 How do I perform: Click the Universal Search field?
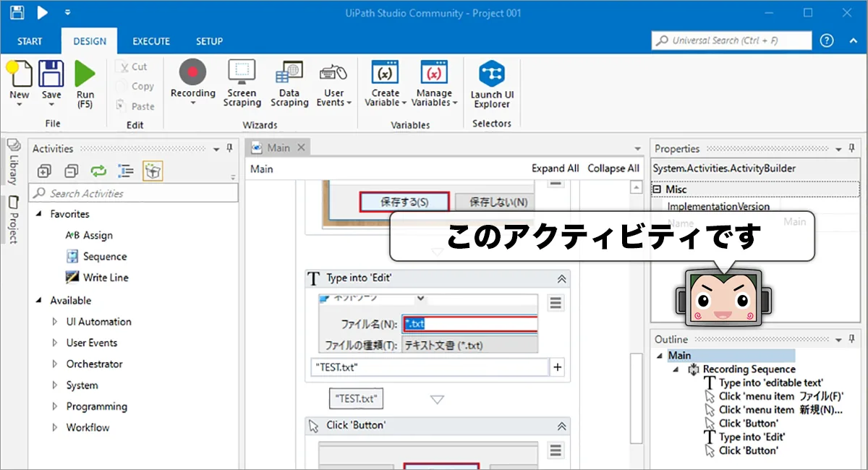(731, 40)
